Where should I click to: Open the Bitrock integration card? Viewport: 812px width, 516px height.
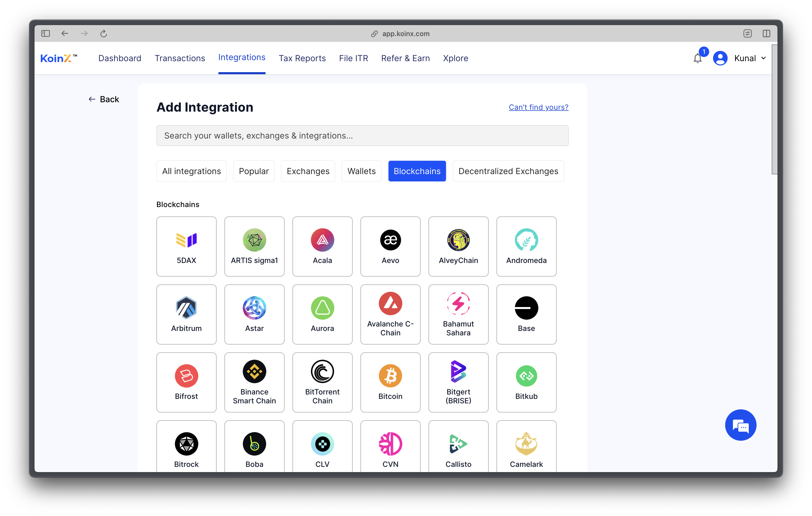(186, 446)
